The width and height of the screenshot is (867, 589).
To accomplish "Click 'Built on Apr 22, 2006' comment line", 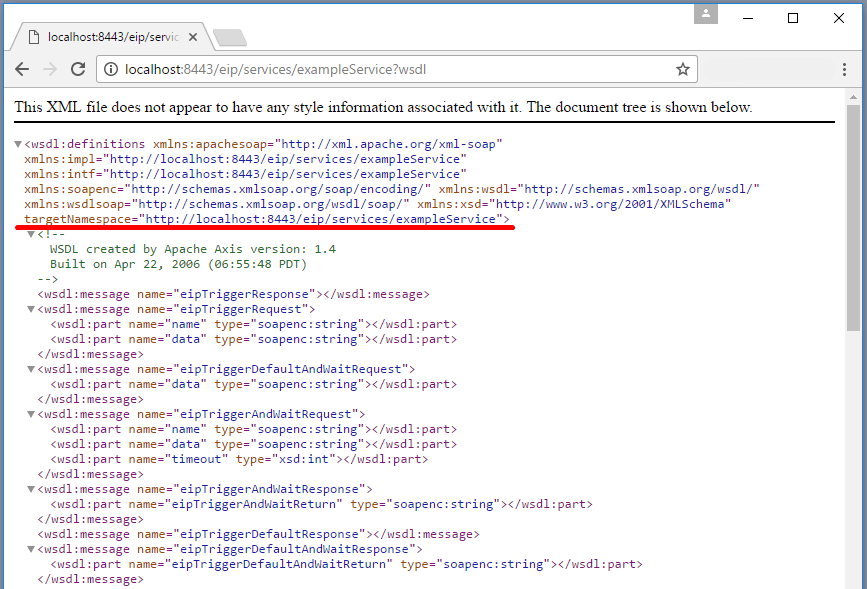I will (178, 264).
